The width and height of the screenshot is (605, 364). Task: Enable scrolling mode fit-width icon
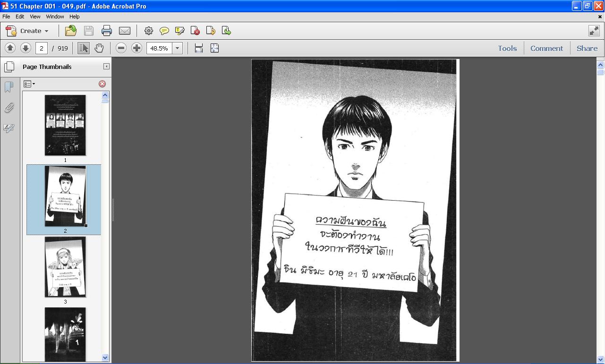(199, 48)
